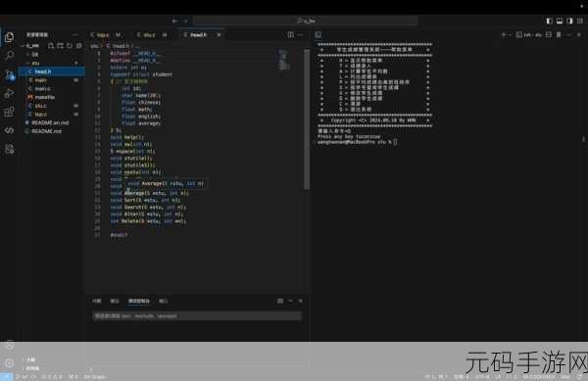Viewport: 588px width, 381px height.
Task: Click the split editor icon
Action: 291,35
